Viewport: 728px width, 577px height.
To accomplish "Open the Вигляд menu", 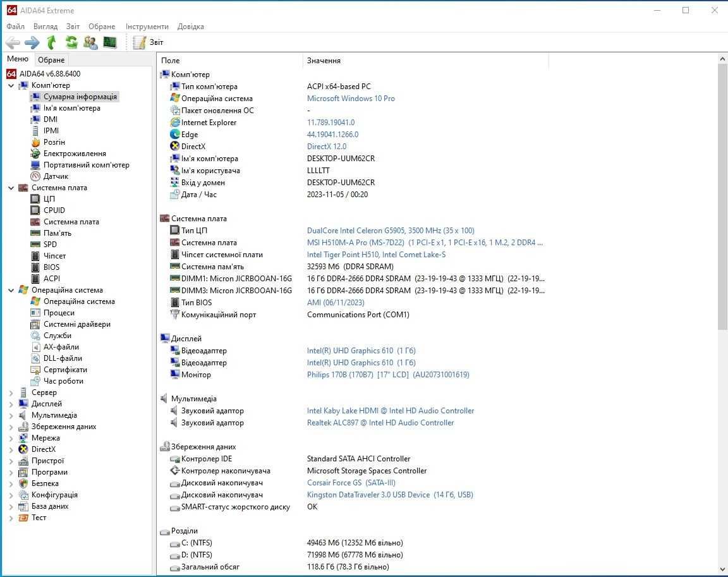I will [x=45, y=27].
